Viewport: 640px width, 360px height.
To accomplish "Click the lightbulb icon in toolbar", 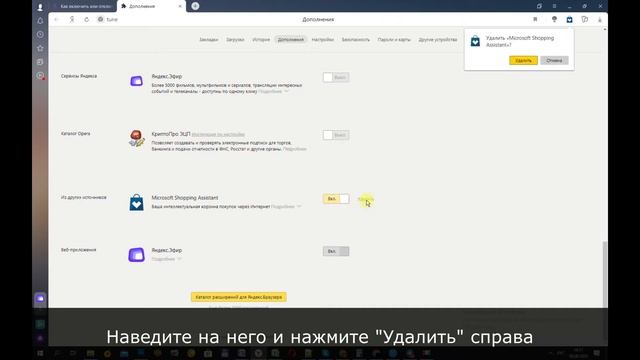I will 554,19.
